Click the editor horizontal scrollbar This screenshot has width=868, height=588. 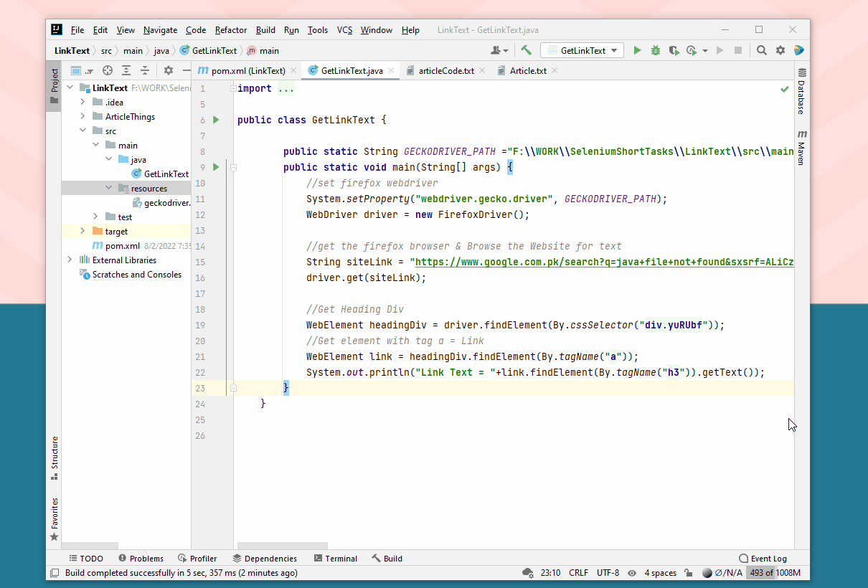283,546
